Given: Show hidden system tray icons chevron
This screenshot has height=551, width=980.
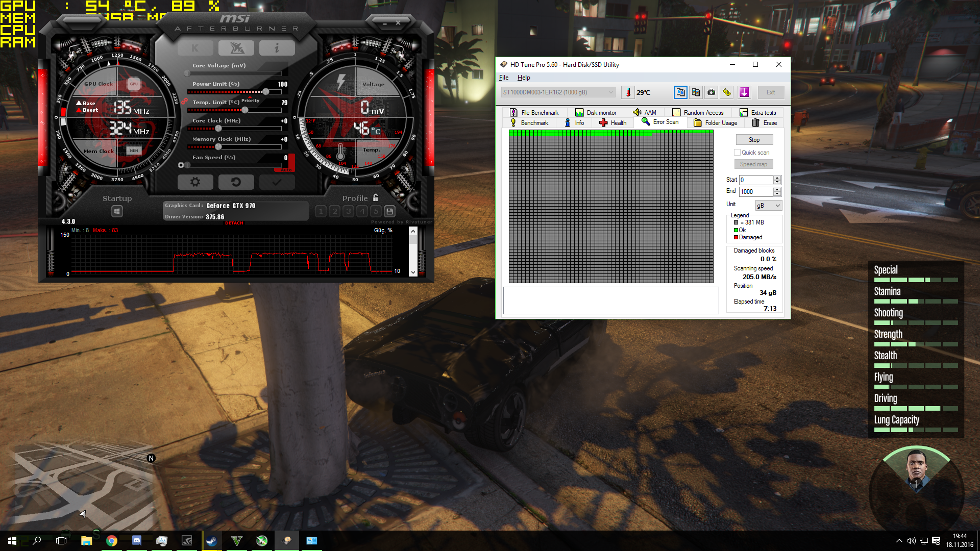Looking at the screenshot, I should 899,541.
